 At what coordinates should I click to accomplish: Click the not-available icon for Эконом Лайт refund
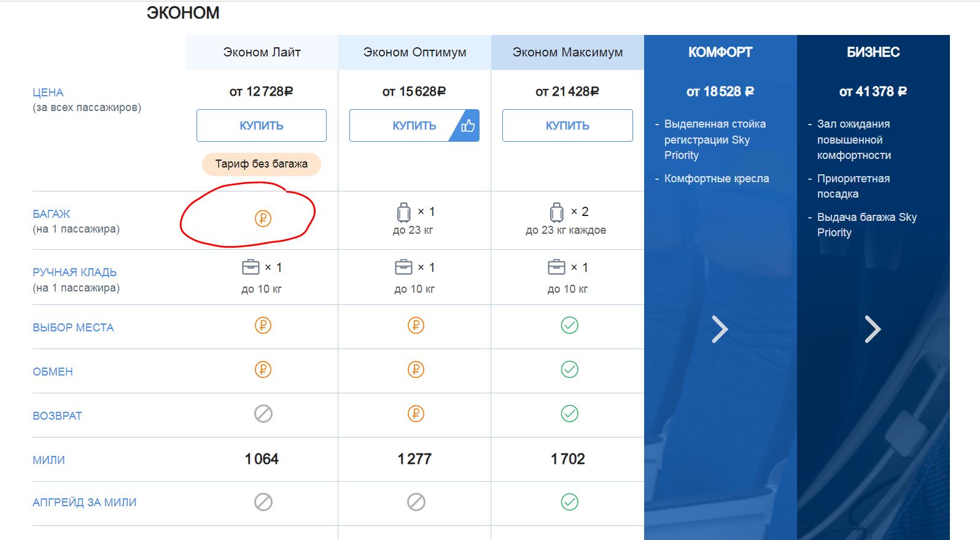(x=263, y=414)
